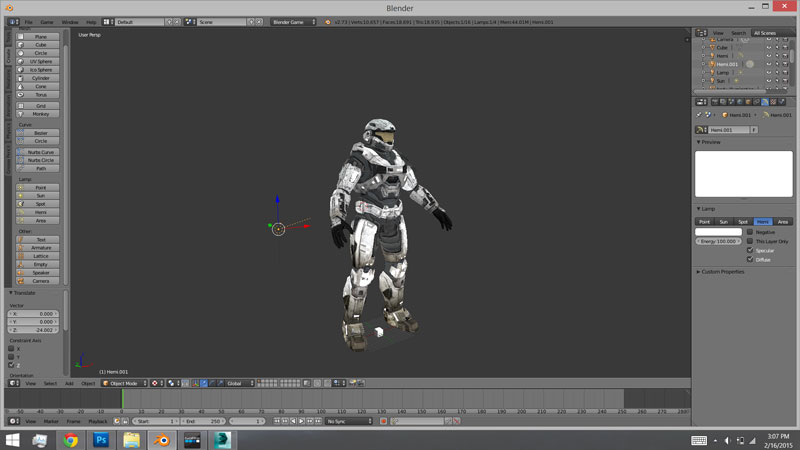The height and width of the screenshot is (450, 800).
Task: Adjust the lamp Energy slider
Action: (x=718, y=241)
